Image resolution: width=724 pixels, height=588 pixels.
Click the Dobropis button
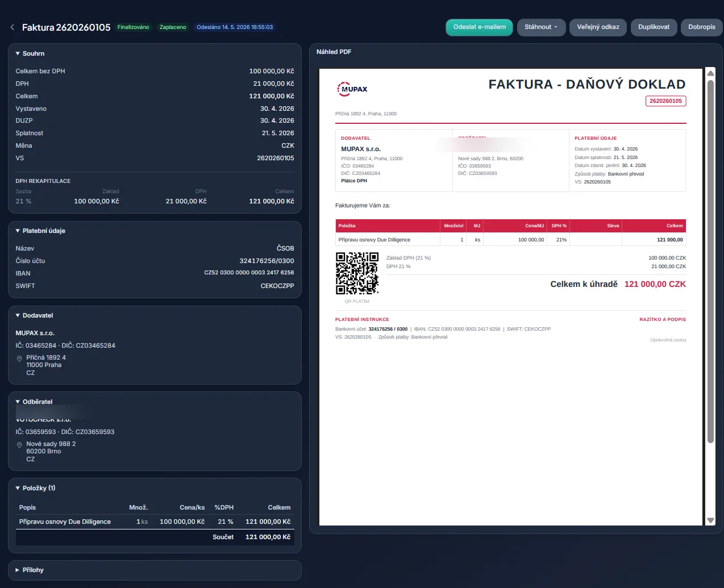coord(702,27)
